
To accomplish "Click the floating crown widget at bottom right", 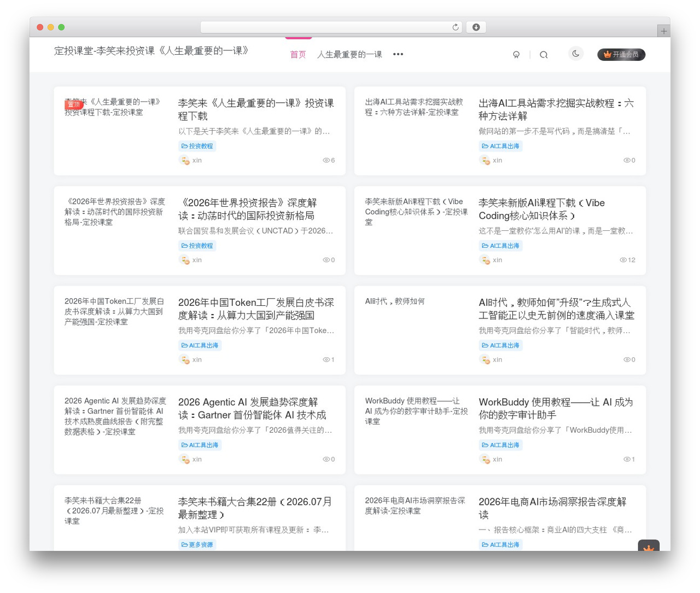I will (649, 546).
